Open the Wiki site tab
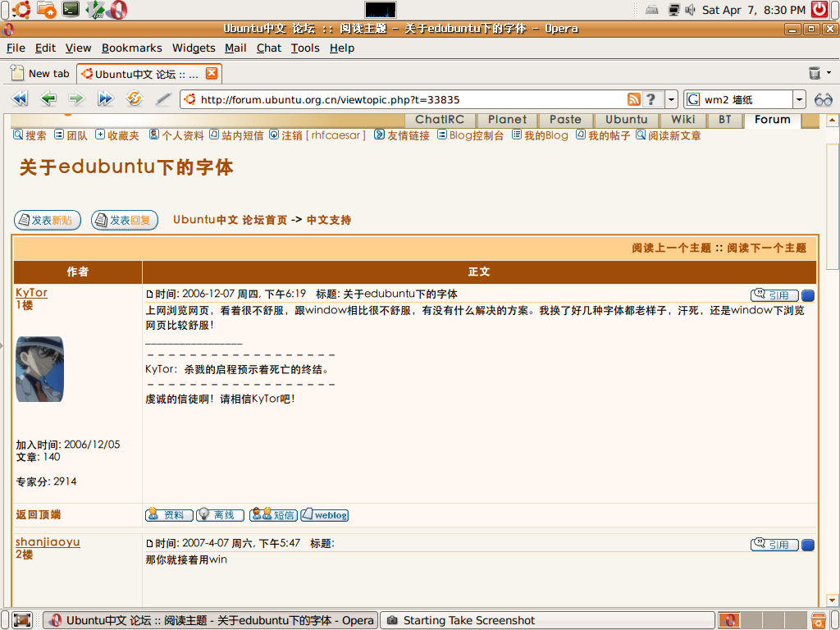This screenshot has width=840, height=630. coord(683,120)
